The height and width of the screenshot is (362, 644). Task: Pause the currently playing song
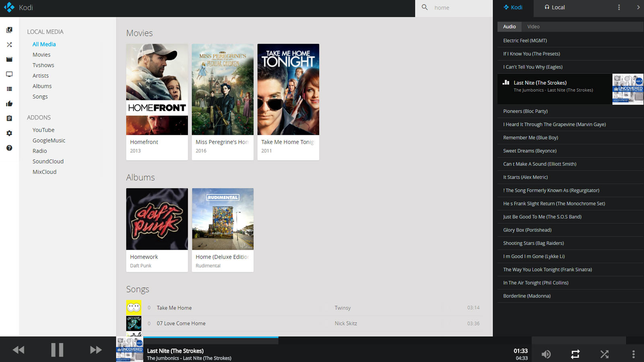click(x=57, y=350)
